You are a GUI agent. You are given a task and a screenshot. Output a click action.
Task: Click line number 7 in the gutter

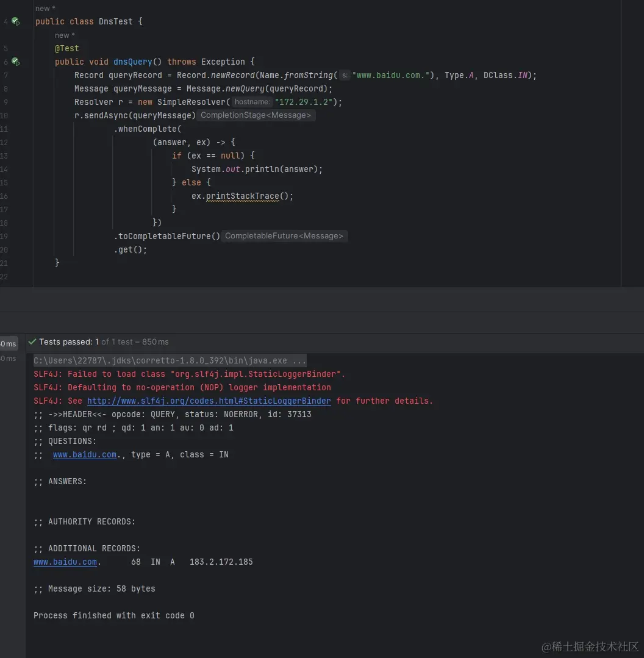[x=5, y=75]
